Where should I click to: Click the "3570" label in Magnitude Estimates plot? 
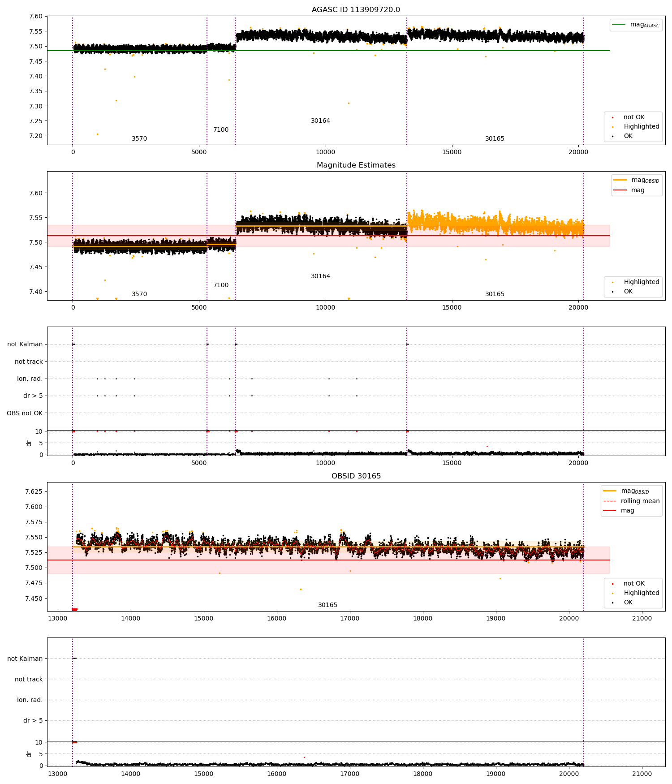(139, 294)
